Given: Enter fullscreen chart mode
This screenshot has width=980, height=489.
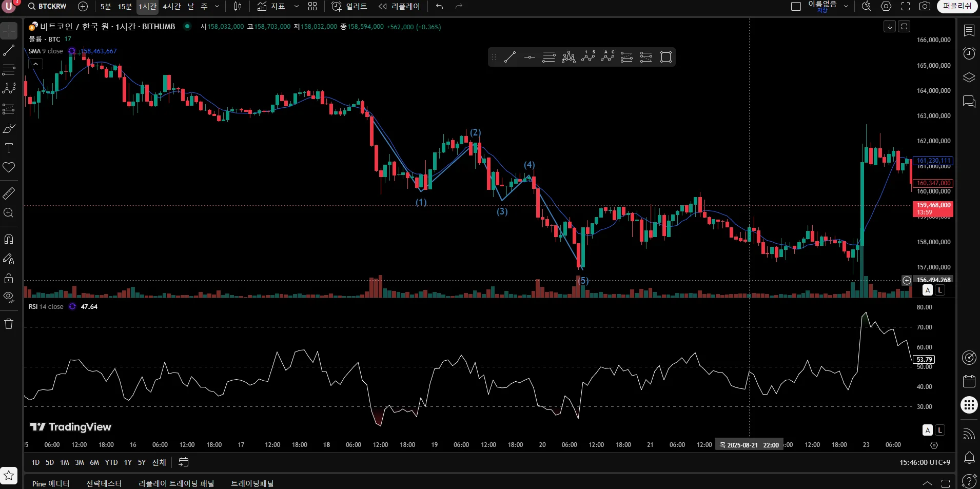Looking at the screenshot, I should (x=906, y=7).
